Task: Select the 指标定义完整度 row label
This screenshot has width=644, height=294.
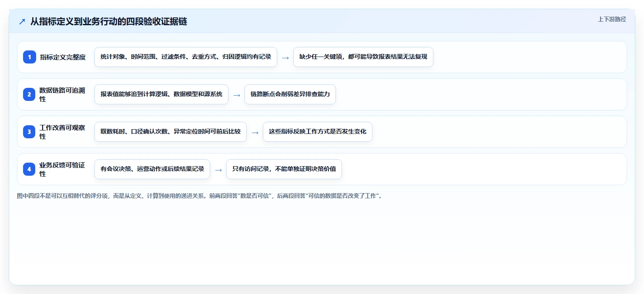Action: tap(63, 57)
